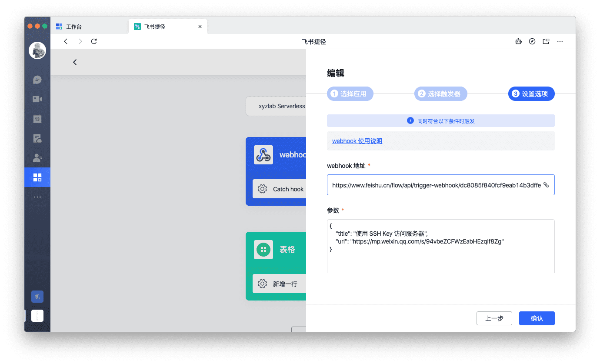The height and width of the screenshot is (364, 600).
Task: Click the 新增一行 gear icon
Action: pyautogui.click(x=262, y=284)
